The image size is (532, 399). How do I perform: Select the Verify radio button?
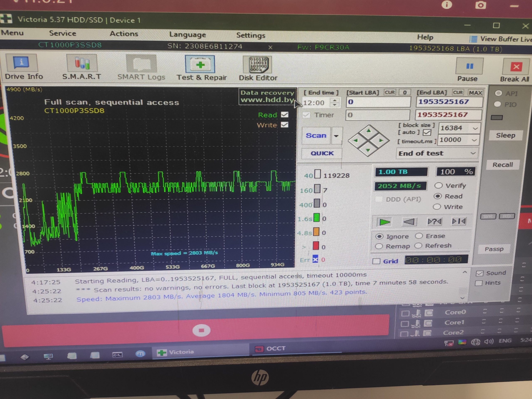(438, 185)
